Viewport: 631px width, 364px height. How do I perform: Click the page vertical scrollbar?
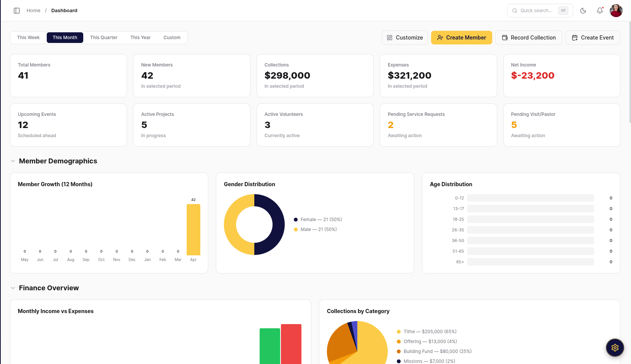click(x=630, y=72)
